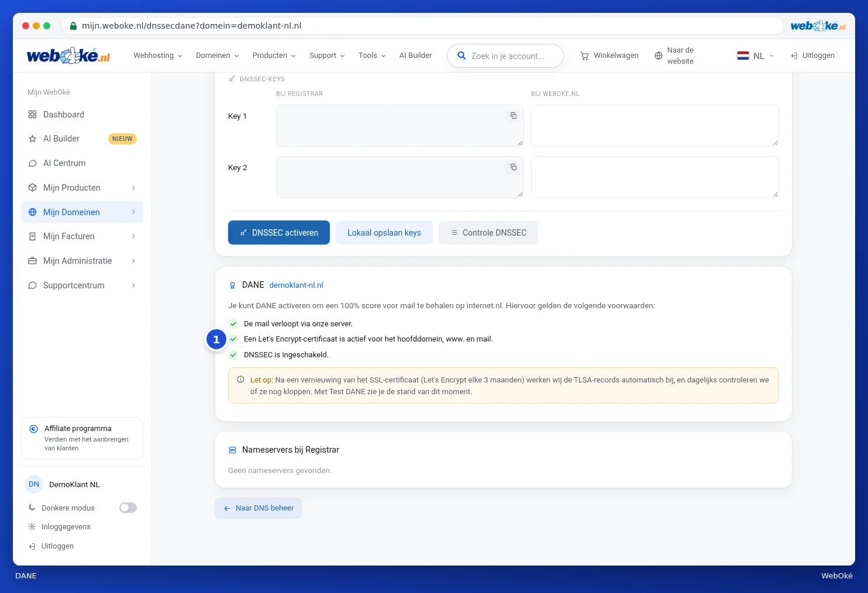
Task: Click the DN avatar of DemoKlant NL
Action: click(x=34, y=484)
